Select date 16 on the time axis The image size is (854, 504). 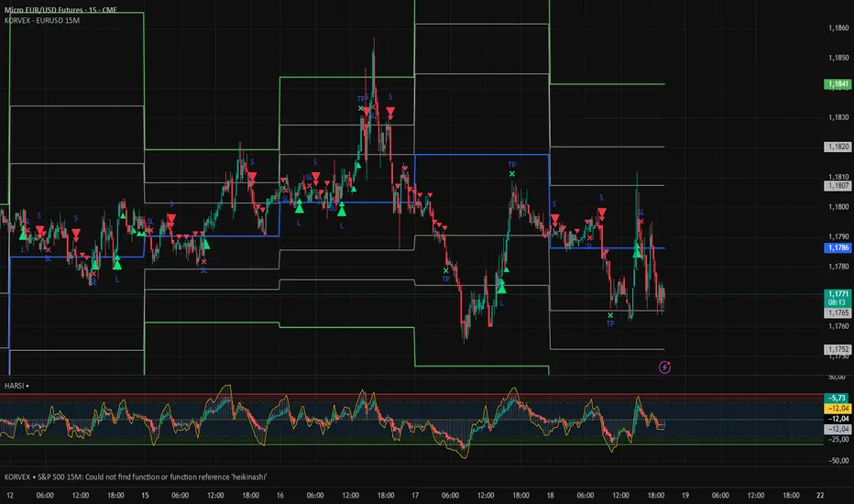coord(280,493)
